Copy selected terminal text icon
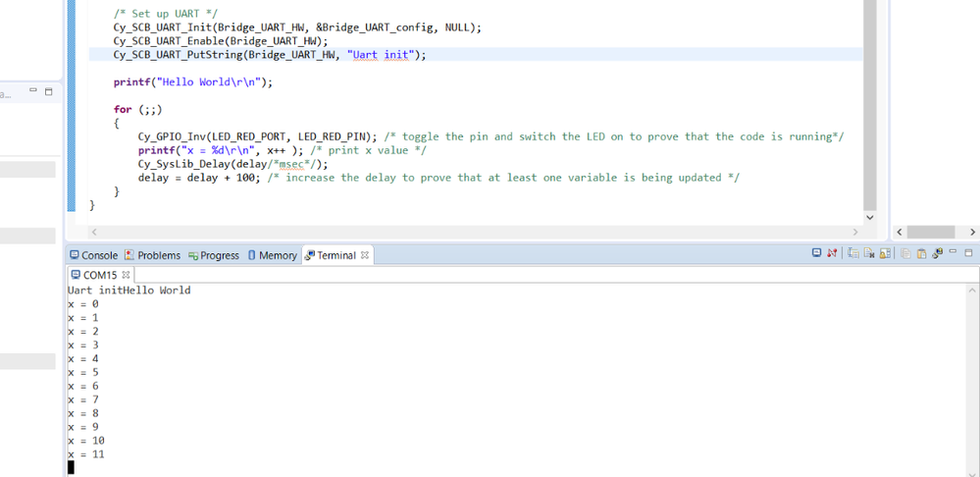The height and width of the screenshot is (477, 980). click(x=905, y=253)
